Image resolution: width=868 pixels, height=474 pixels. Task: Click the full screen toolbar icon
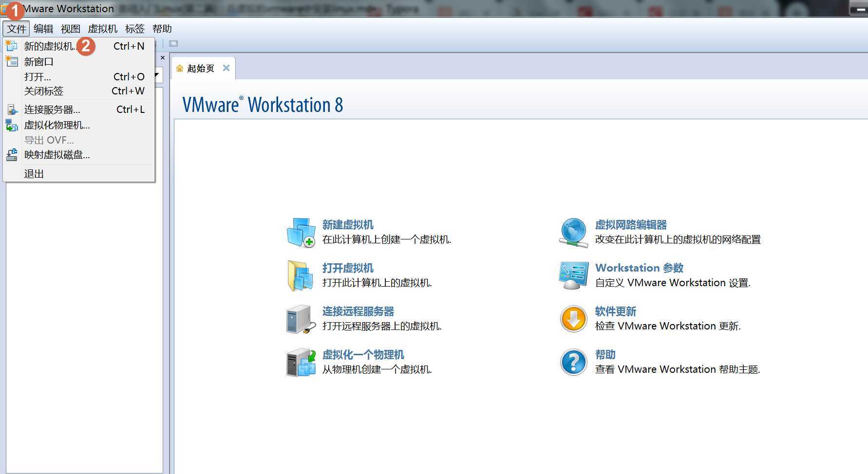173,44
